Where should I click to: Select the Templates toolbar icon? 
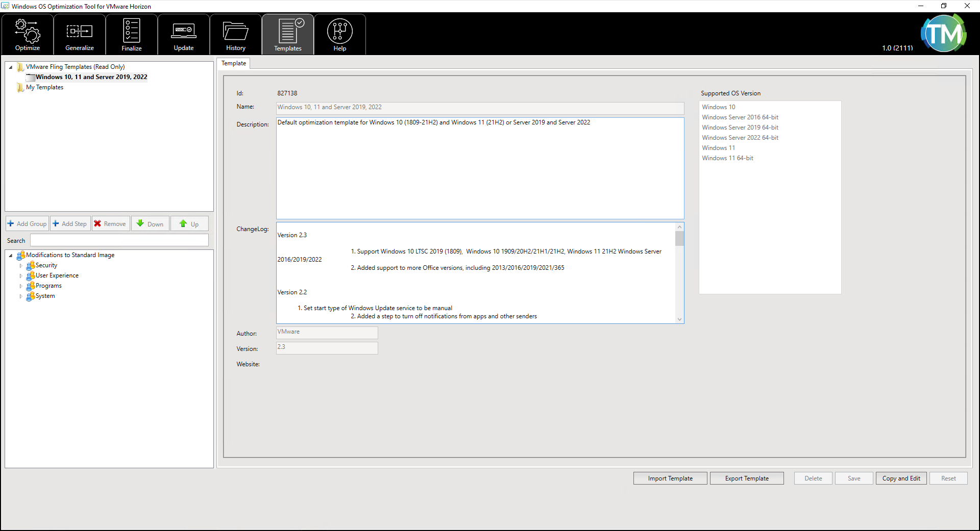288,34
